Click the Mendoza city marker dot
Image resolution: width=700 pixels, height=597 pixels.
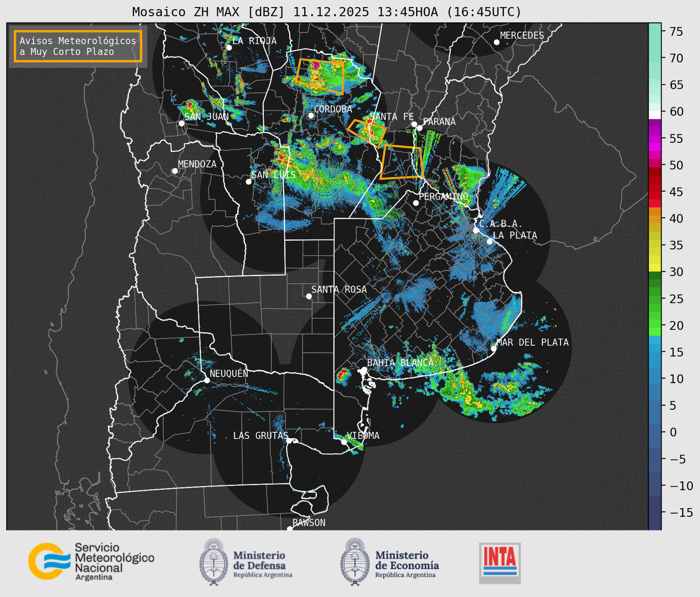click(x=175, y=171)
